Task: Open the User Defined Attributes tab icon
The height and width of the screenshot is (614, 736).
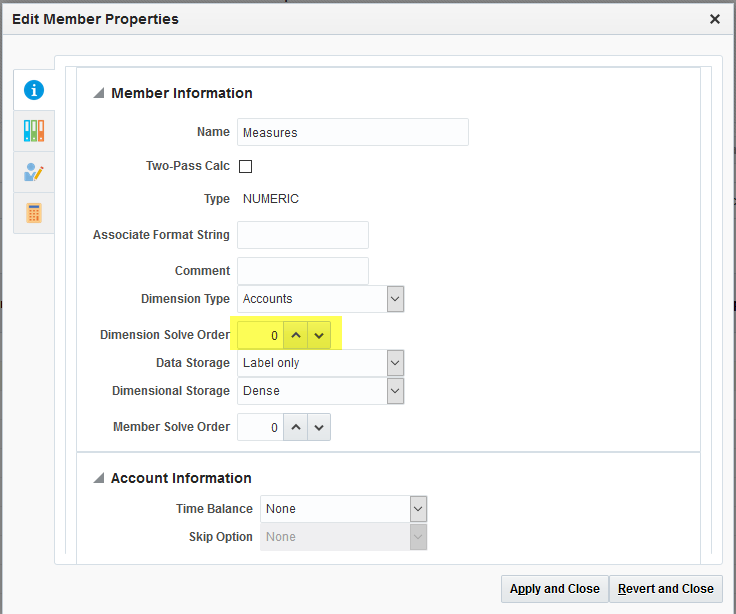Action: click(34, 172)
